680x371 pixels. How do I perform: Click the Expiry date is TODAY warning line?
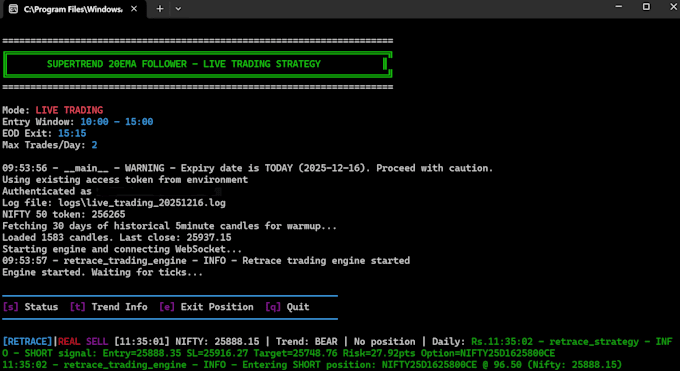[x=248, y=168]
